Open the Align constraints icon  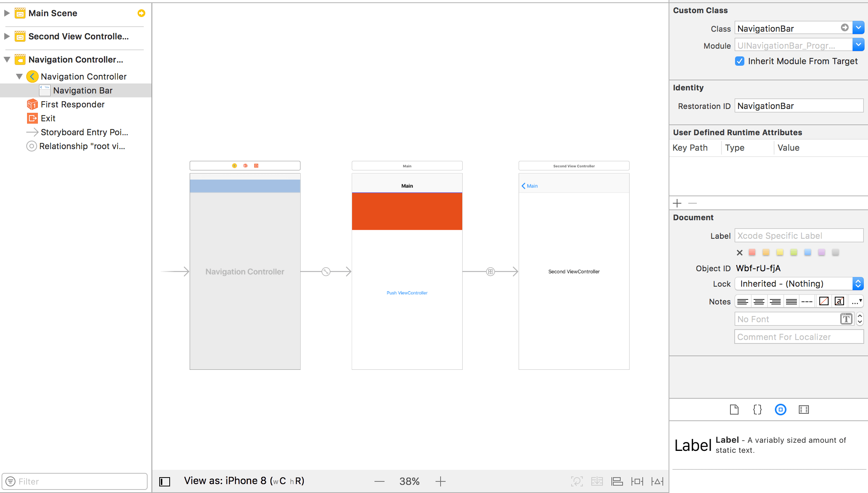pos(617,481)
